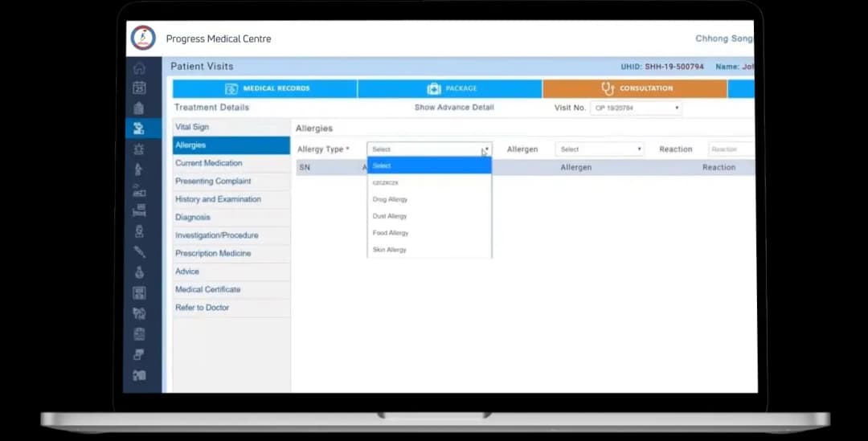Open the calendar icon in sidebar
This screenshot has height=441, width=868.
(139, 88)
